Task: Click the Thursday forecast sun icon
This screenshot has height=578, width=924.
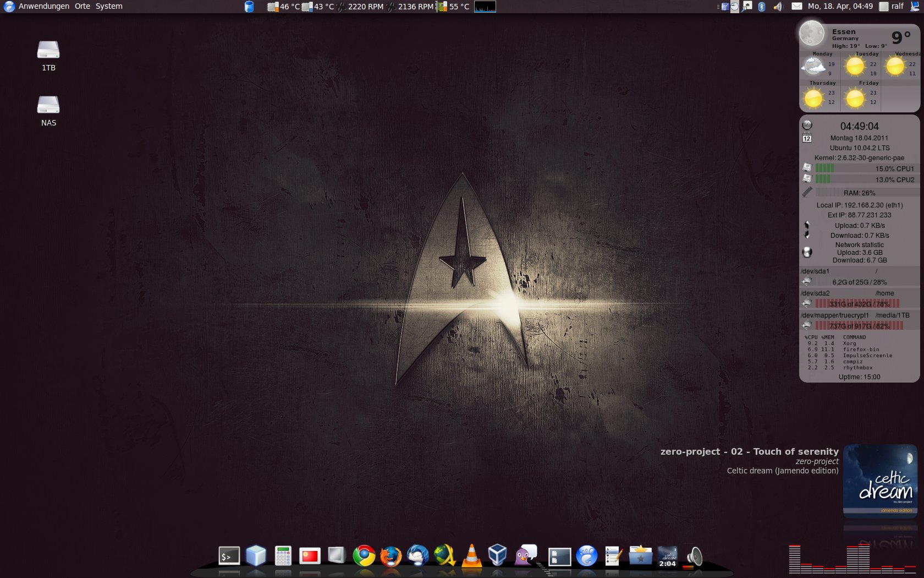Action: (x=813, y=98)
